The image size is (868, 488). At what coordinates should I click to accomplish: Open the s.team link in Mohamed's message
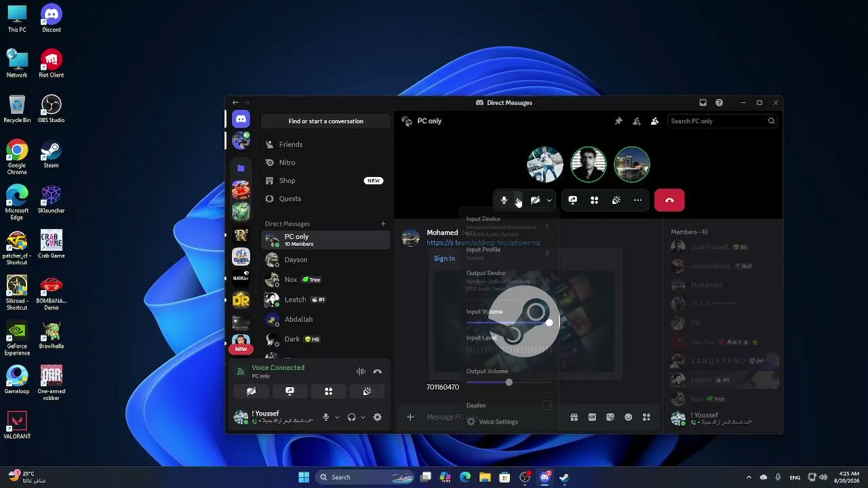click(x=484, y=243)
